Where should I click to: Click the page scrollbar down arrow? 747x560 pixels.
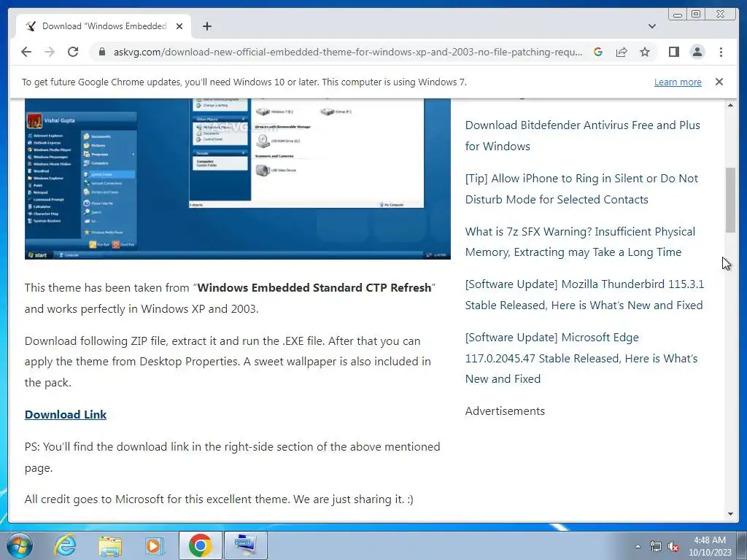pyautogui.click(x=730, y=514)
